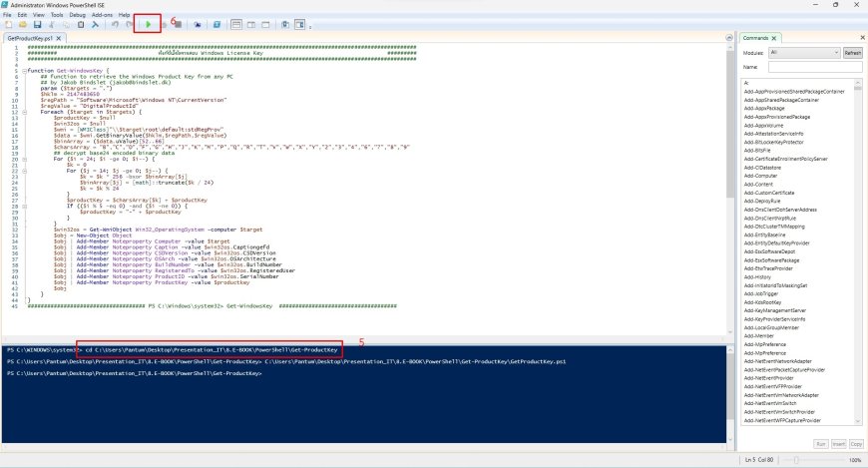868x468 pixels.
Task: Collapse the inner For loop line 22
Action: coord(24,171)
